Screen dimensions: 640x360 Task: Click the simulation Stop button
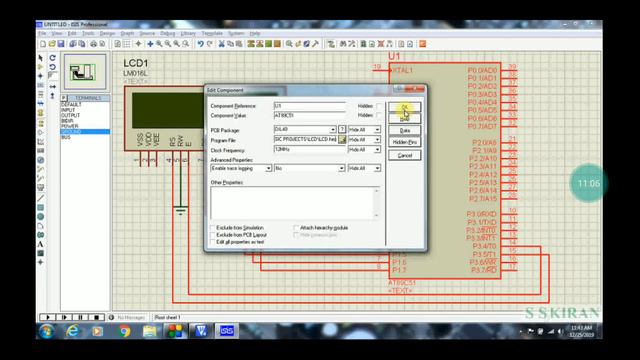96,317
